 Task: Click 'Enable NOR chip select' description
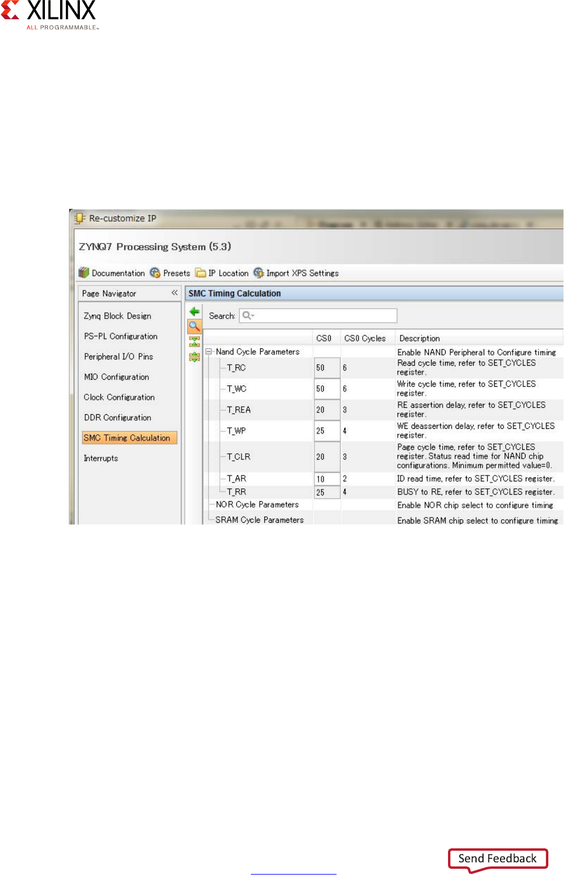475,505
